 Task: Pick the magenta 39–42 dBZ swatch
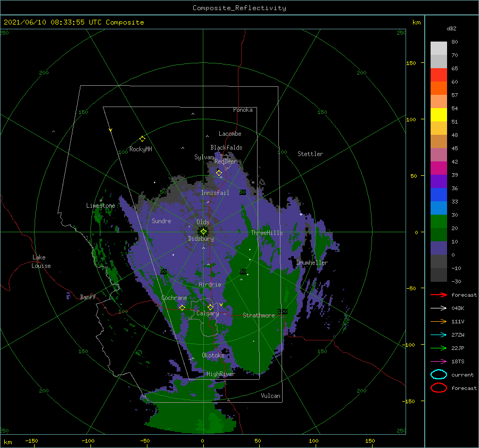(439, 168)
